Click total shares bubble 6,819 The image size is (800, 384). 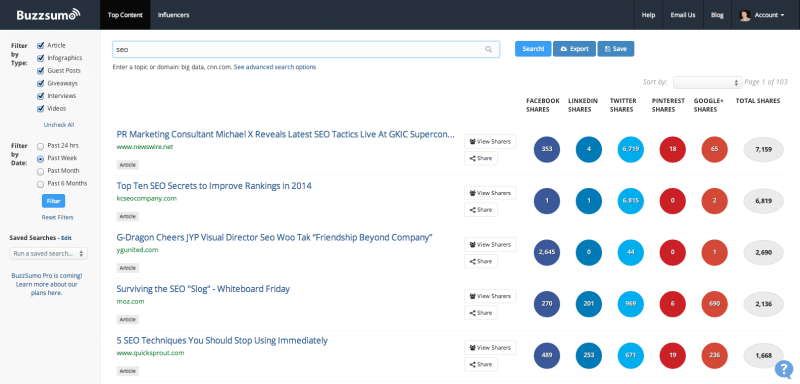(763, 201)
